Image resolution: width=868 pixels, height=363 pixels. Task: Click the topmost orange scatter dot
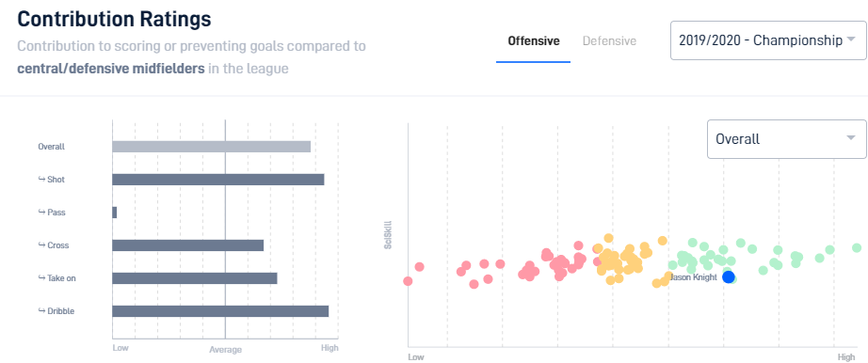tap(608, 238)
